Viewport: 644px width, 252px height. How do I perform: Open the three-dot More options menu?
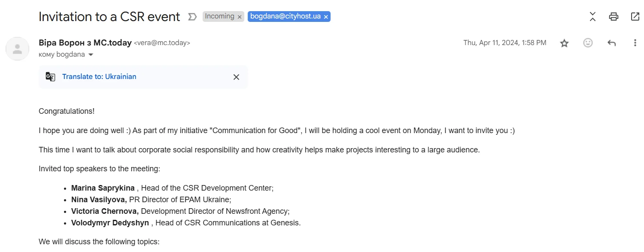coord(635,43)
